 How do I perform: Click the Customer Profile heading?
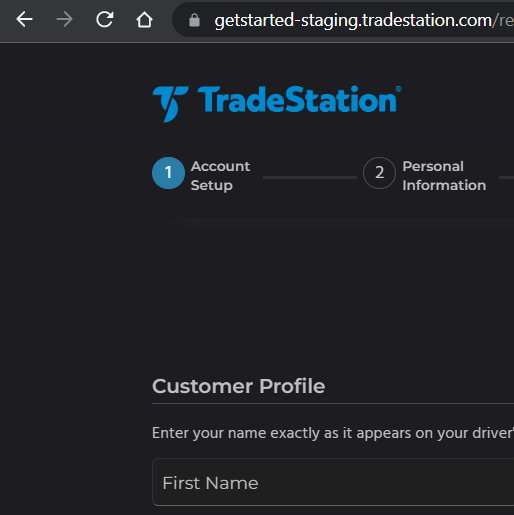[239, 386]
